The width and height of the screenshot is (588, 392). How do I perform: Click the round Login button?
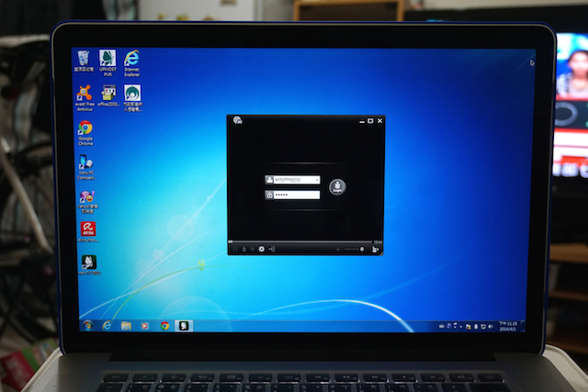click(337, 187)
